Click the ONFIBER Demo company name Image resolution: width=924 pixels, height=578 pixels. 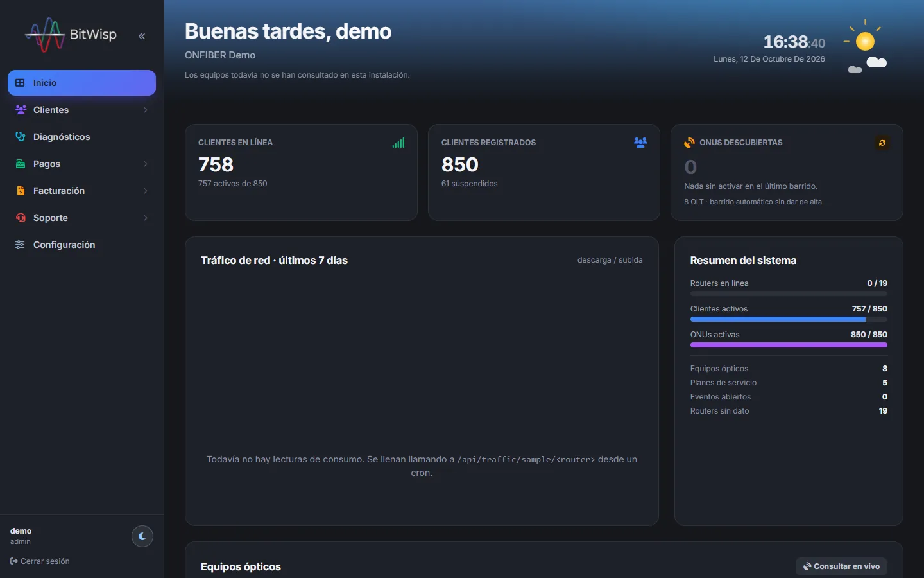click(x=220, y=55)
